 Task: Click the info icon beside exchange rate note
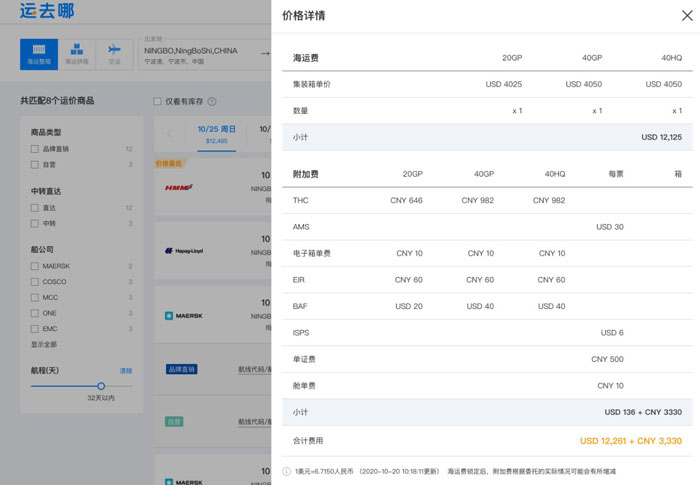286,471
